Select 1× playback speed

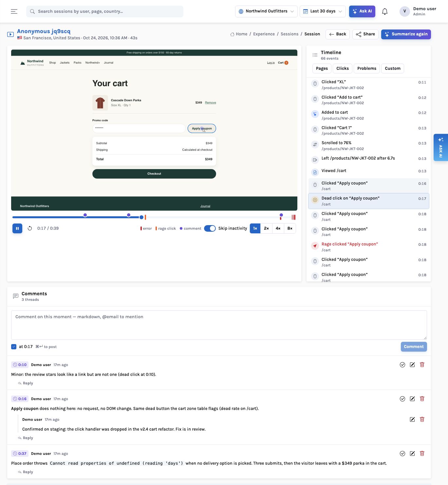[255, 228]
